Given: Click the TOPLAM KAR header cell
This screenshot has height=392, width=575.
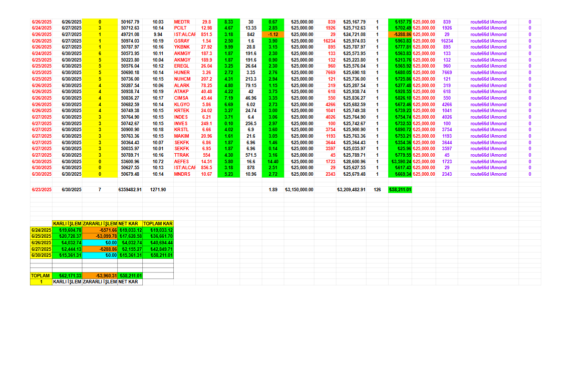Looking at the screenshot, I should click(158, 224).
